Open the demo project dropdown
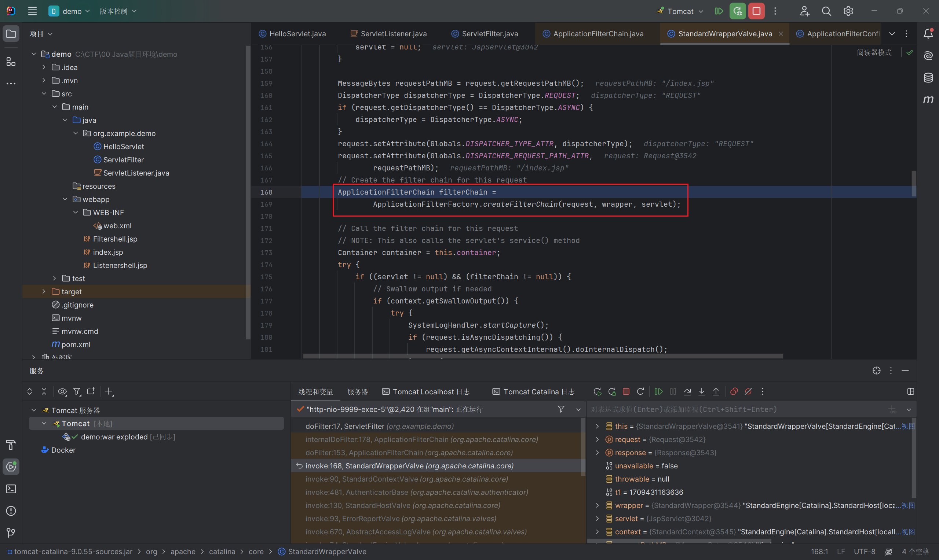This screenshot has height=560, width=939. pyautogui.click(x=69, y=11)
